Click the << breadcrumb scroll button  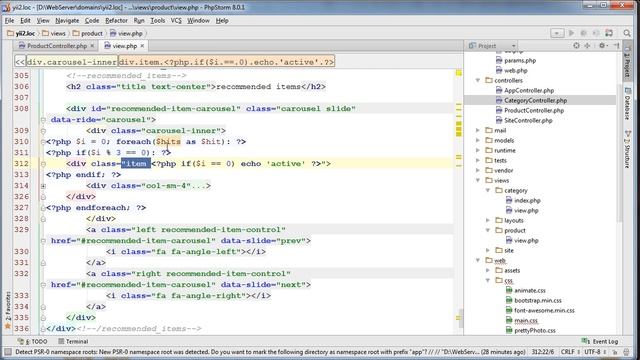pos(20,62)
